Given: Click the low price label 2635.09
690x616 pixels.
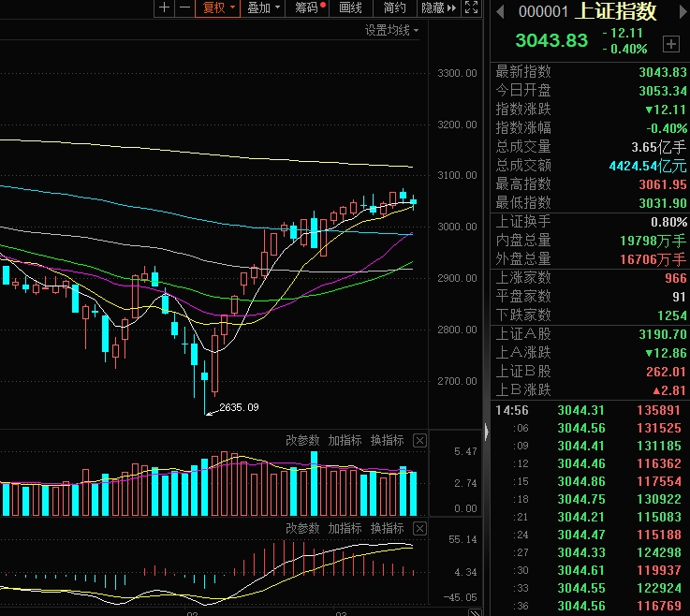Looking at the screenshot, I should (x=239, y=407).
